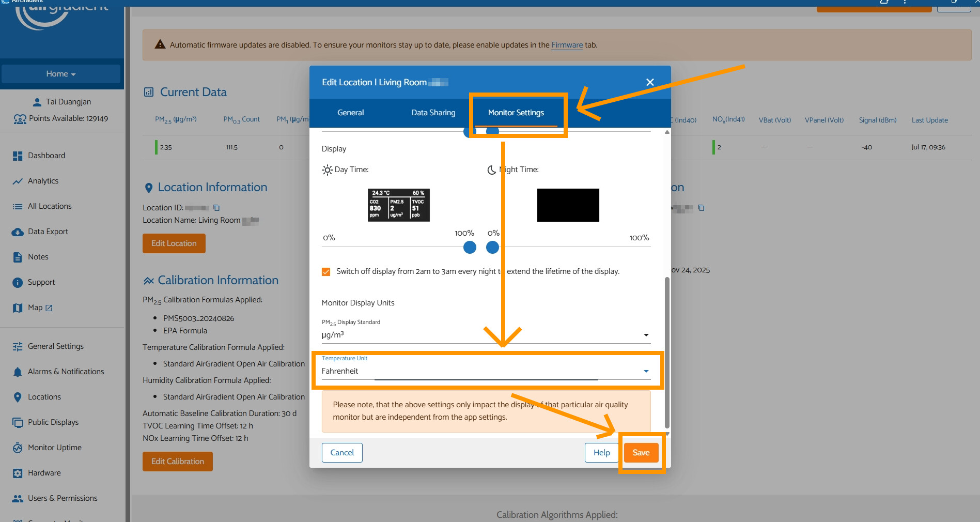Screen dimensions: 980x522
Task: Click the Support info icon
Action: tap(18, 282)
